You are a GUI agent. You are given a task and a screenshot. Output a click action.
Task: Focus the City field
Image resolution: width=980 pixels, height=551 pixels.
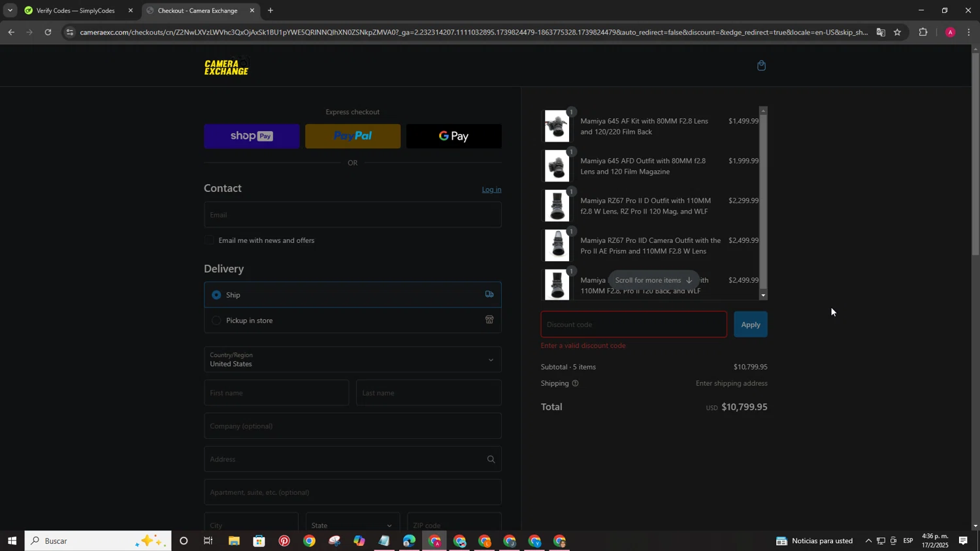tap(251, 522)
